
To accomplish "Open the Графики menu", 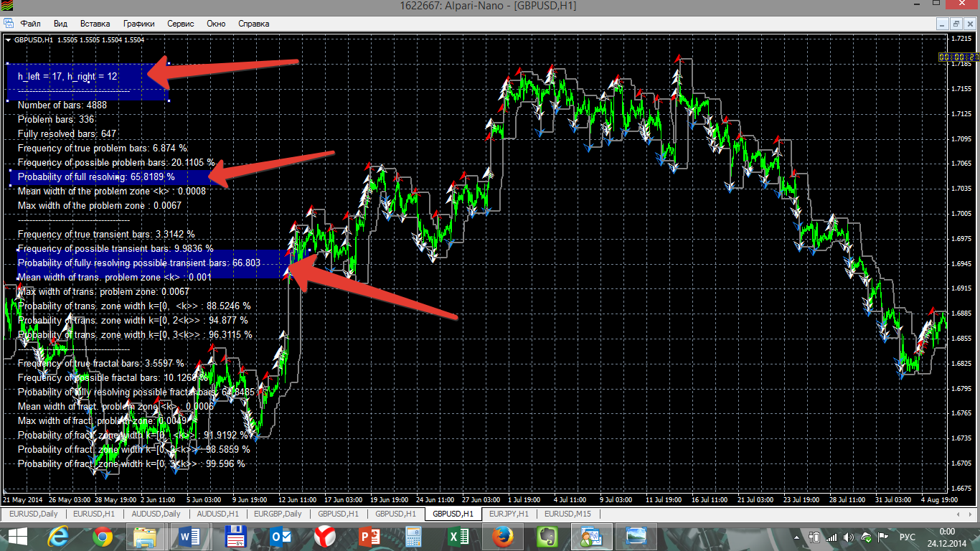I will 138,24.
